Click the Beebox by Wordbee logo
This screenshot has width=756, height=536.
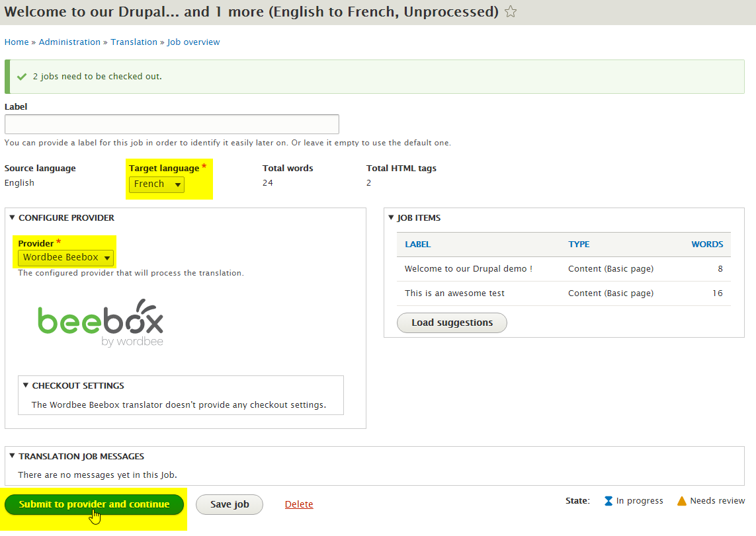click(101, 323)
